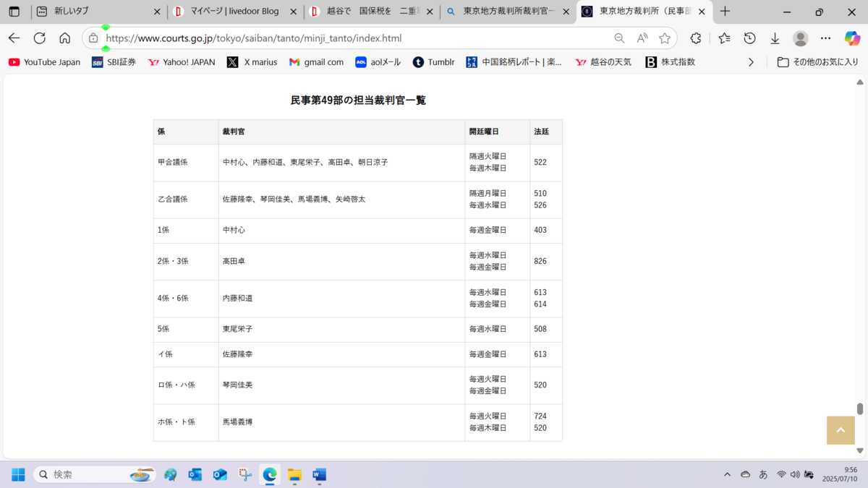Open the Wi-Fi network tray icon

coord(781,475)
